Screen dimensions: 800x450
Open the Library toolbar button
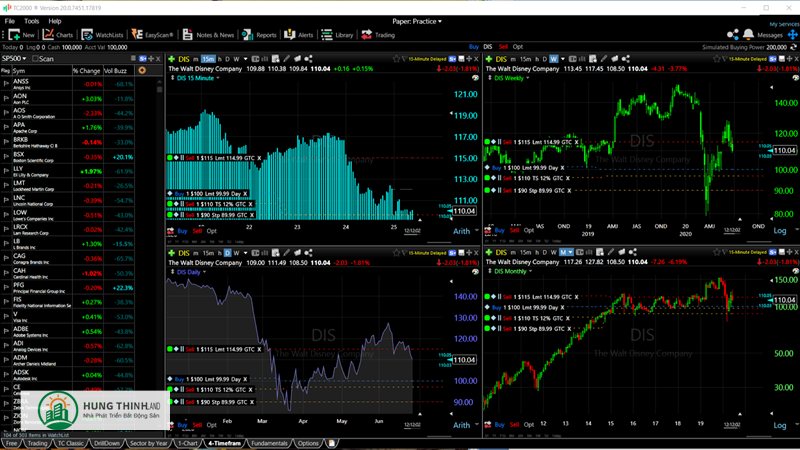coord(337,35)
